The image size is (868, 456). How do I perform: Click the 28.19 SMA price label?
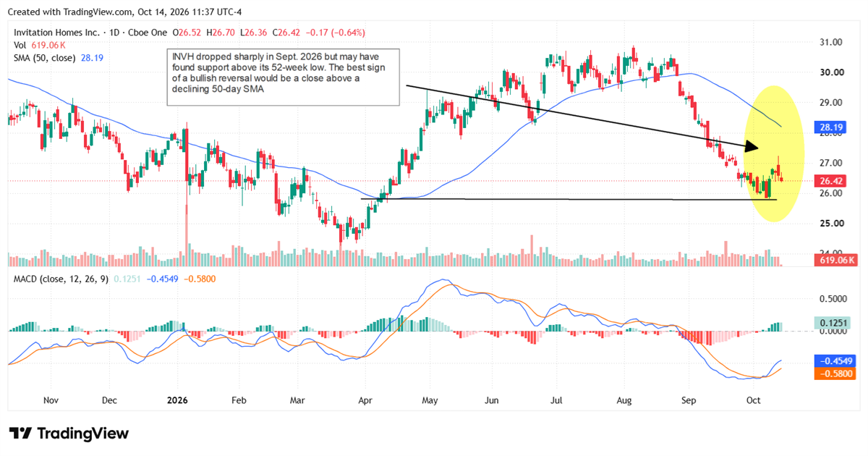tap(831, 126)
